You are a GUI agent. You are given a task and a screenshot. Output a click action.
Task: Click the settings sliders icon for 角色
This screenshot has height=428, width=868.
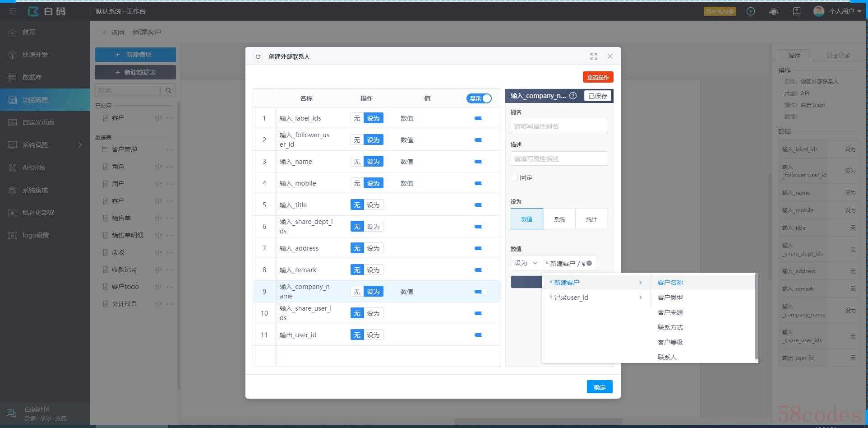tap(158, 167)
